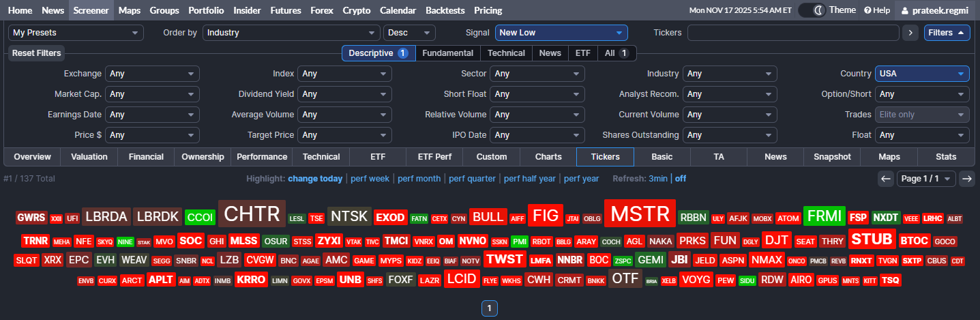Open Signal New Low dropdown
The height and width of the screenshot is (320, 980).
(x=561, y=33)
